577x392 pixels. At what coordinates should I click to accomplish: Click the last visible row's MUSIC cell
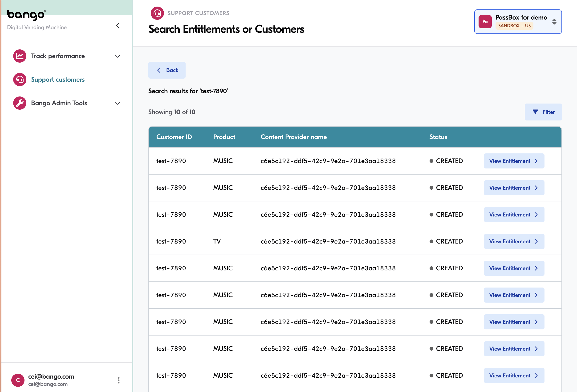pyautogui.click(x=223, y=375)
